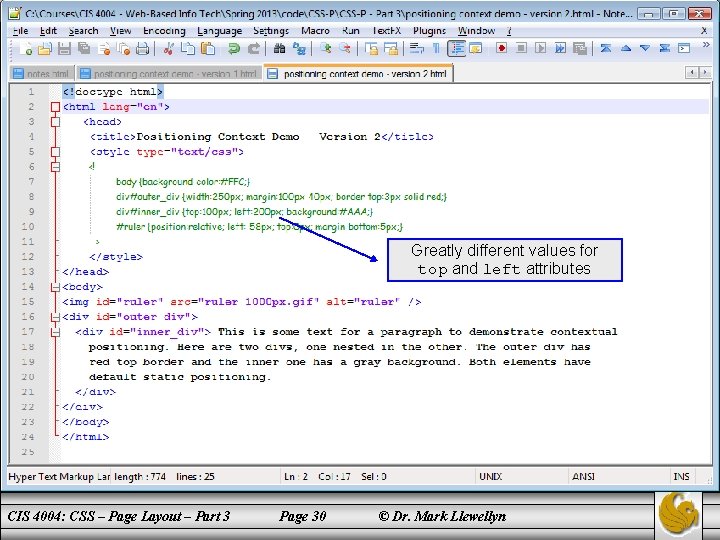
Task: Open the Replace dialog icon
Action: pyautogui.click(x=299, y=48)
